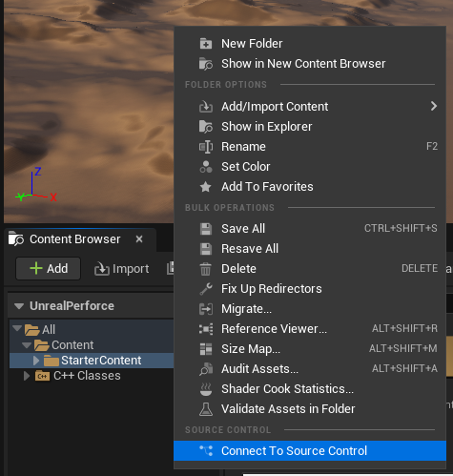Click the Shader Cook Statistics icon
Image resolution: width=453 pixels, height=476 pixels.
click(206, 389)
